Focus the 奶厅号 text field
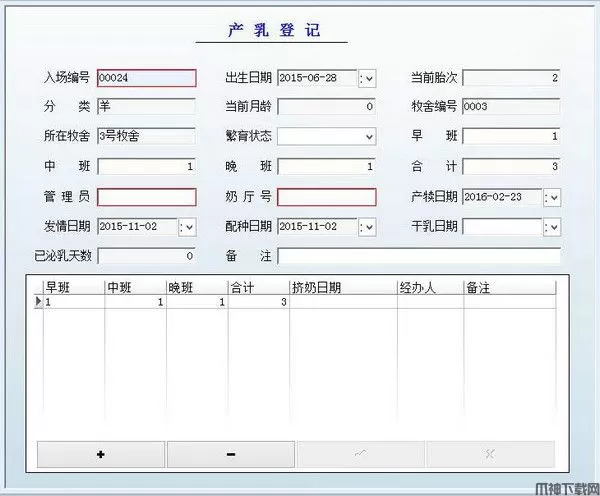 [x=326, y=197]
